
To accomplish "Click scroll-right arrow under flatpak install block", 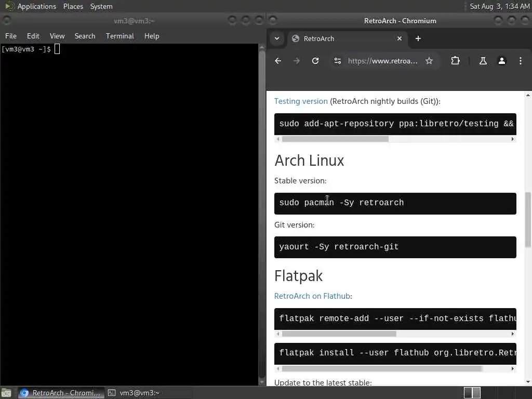I will click(x=512, y=368).
